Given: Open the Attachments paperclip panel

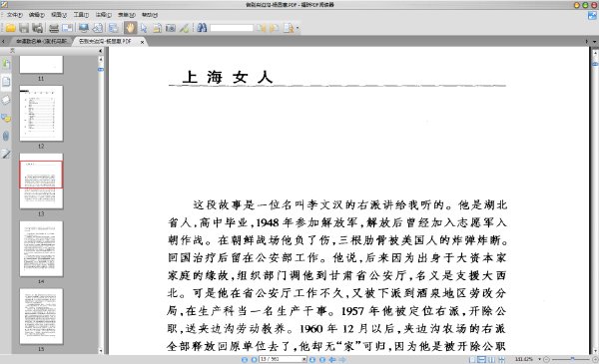Looking at the screenshot, I should click(6, 136).
